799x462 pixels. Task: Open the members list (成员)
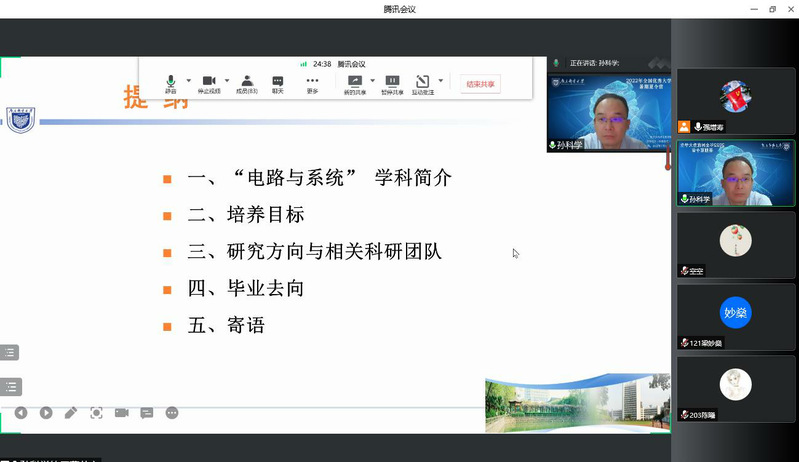pyautogui.click(x=246, y=83)
